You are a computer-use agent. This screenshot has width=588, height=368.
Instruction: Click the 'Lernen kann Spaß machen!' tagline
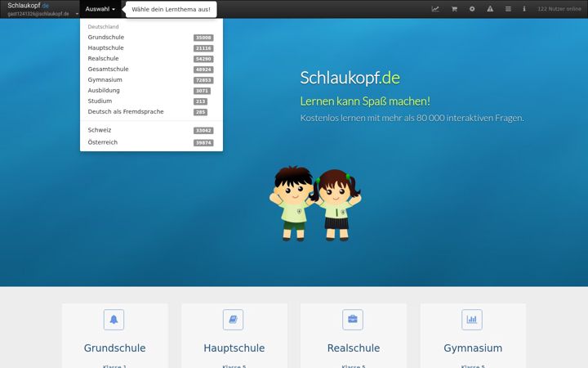coord(365,101)
